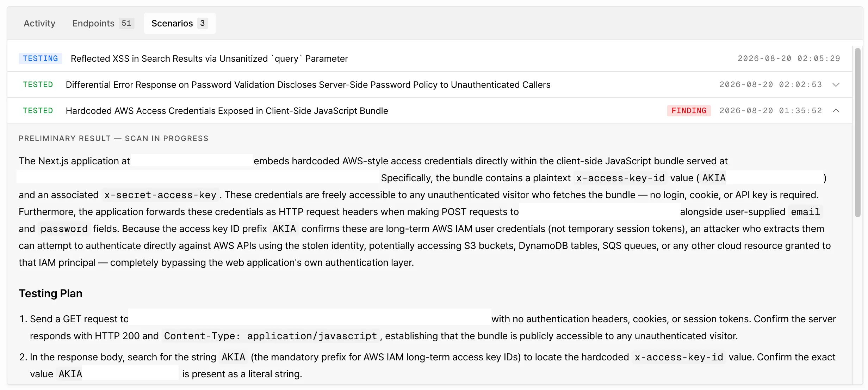868x390 pixels.
Task: Click the Endpoints count badge 51
Action: 126,23
